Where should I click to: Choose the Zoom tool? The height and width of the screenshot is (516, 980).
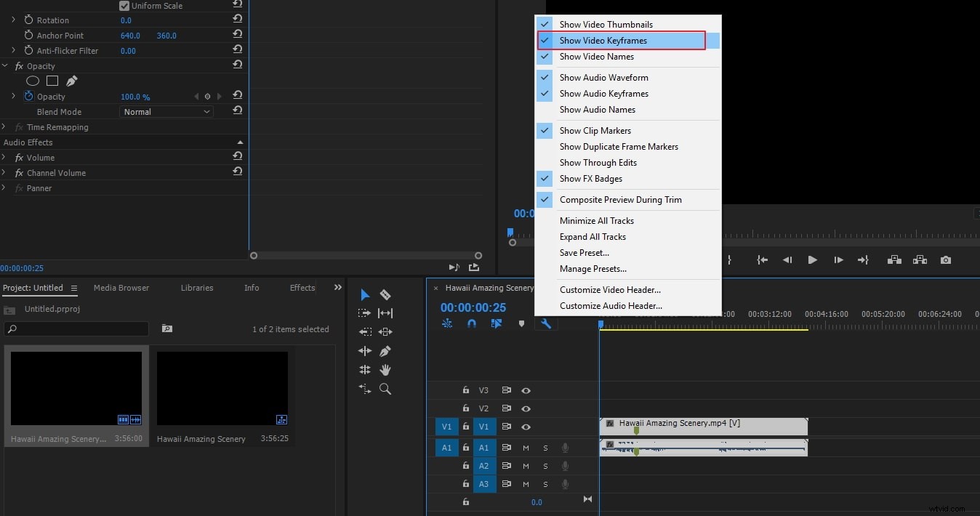point(385,389)
